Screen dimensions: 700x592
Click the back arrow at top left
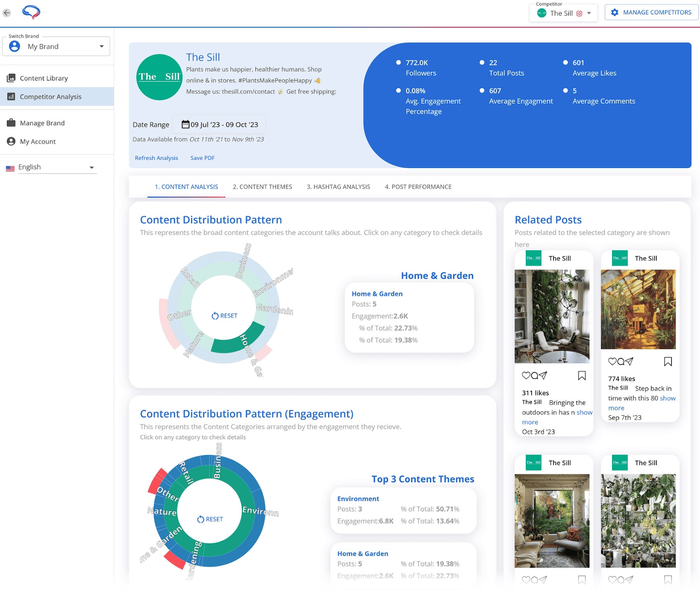point(7,12)
